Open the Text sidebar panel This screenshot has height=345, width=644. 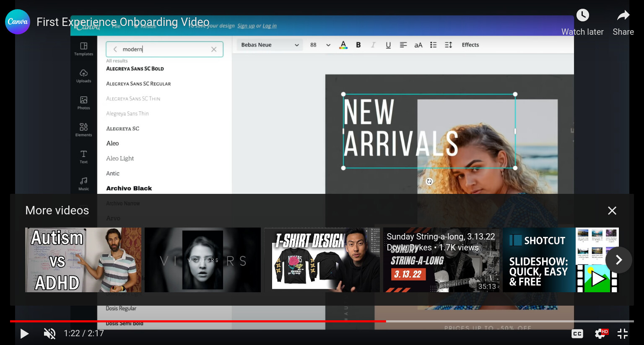pyautogui.click(x=84, y=157)
